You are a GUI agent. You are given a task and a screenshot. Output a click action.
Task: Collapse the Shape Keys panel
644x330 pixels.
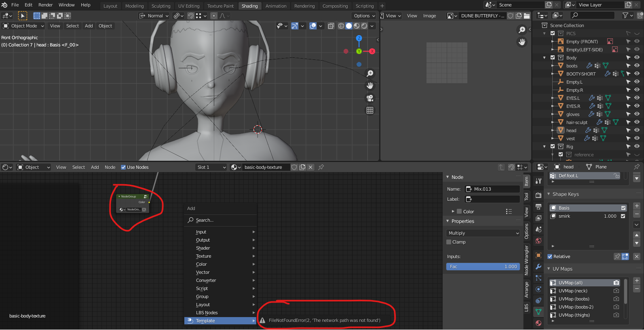[549, 194]
